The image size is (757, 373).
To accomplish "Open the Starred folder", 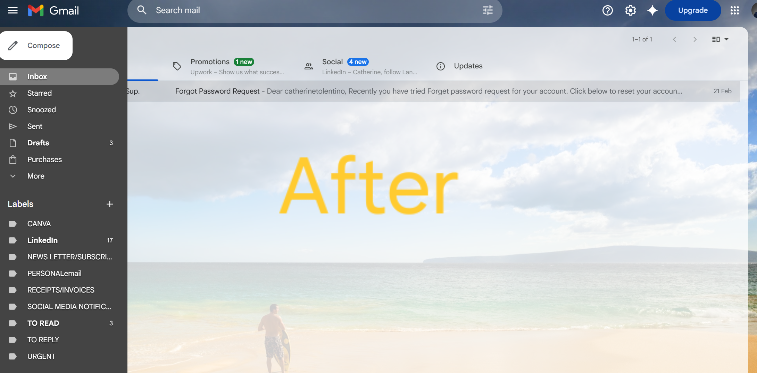I will coord(59,93).
